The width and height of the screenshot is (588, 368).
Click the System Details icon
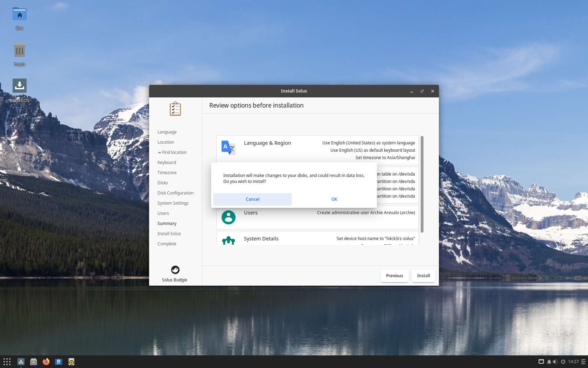[x=229, y=240]
